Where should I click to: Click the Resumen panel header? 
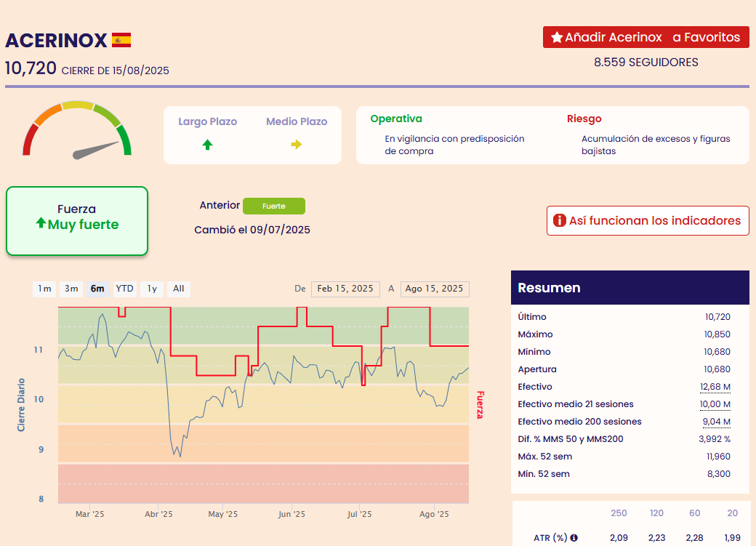coord(630,287)
